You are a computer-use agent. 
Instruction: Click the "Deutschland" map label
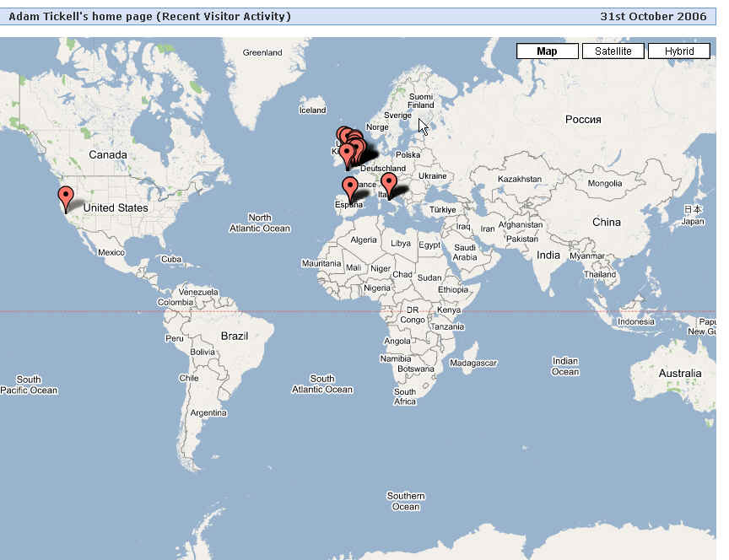pos(383,168)
